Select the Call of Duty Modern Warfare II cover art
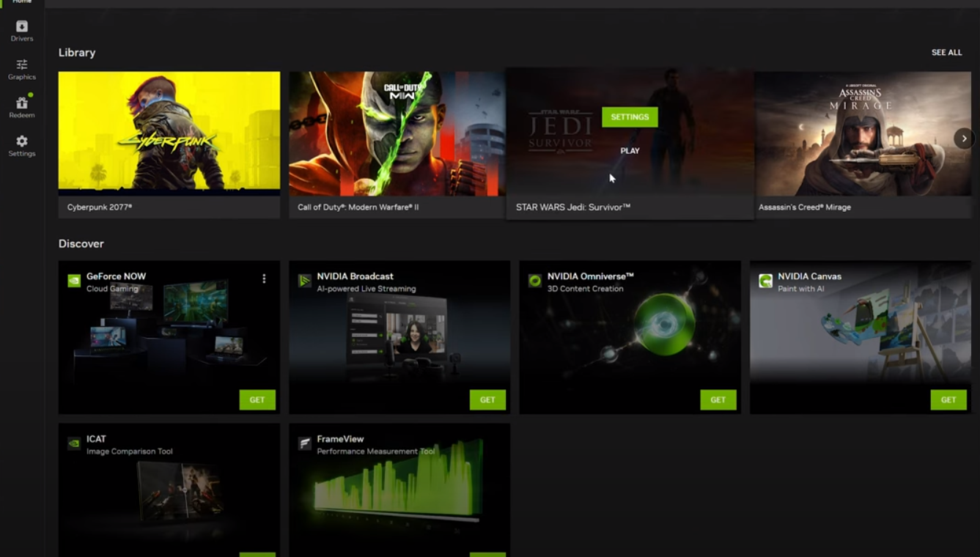 click(397, 133)
